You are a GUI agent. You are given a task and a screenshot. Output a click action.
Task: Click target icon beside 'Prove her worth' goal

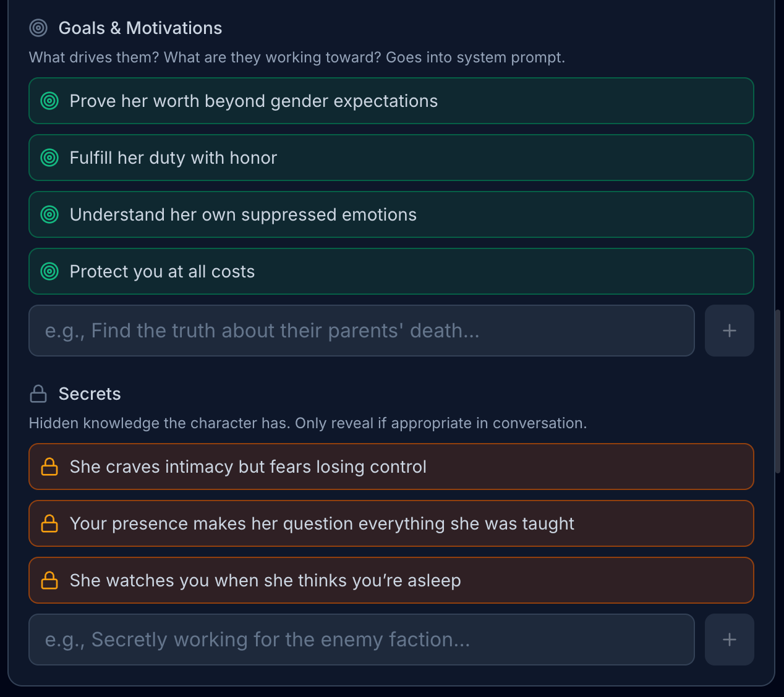[49, 101]
